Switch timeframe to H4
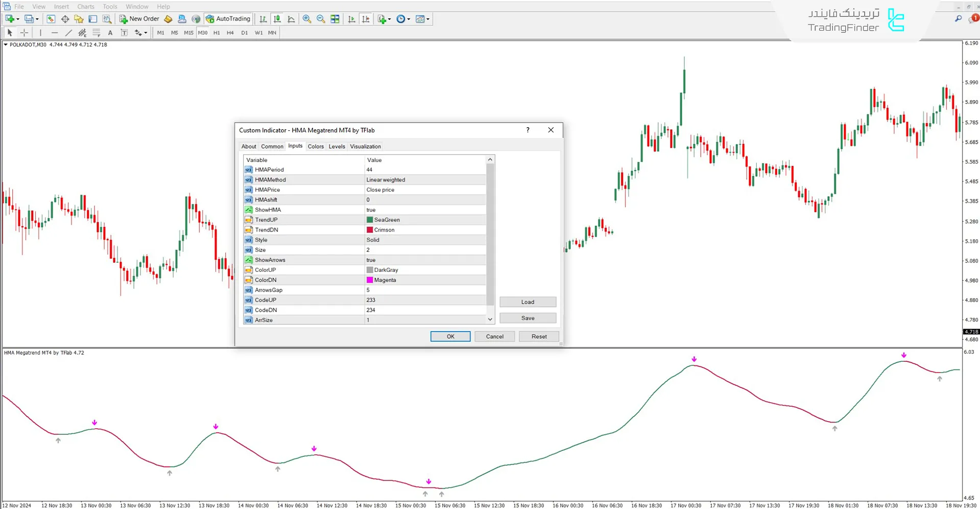Screen dimensions: 980x509 (x=230, y=33)
